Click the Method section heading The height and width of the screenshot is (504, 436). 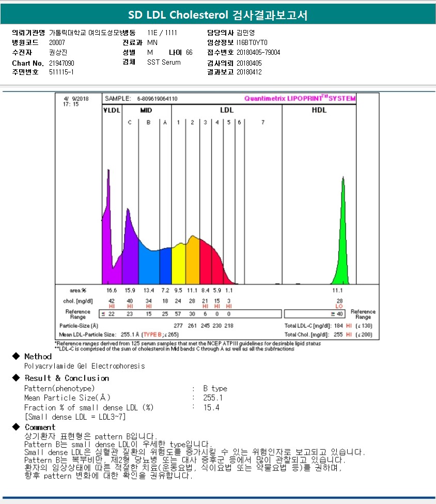coord(38,356)
